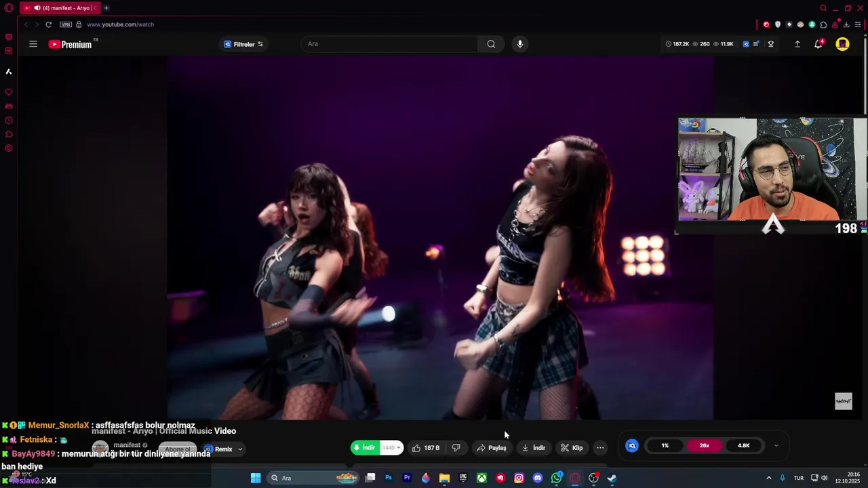Open the Windows Start menu

(256, 478)
